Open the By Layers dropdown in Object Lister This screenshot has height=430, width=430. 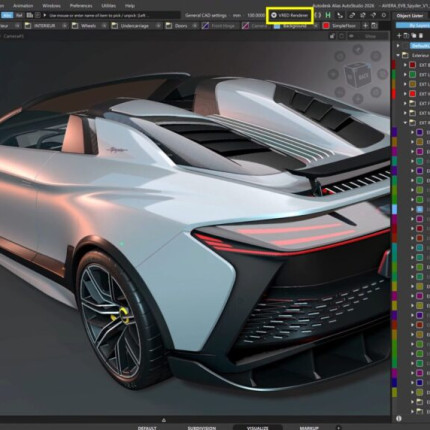[x=413, y=25]
